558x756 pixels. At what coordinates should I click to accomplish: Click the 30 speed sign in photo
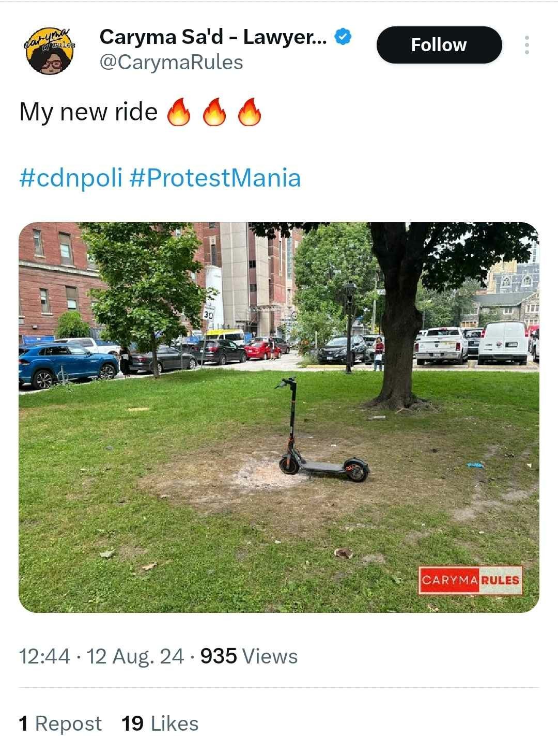click(x=208, y=314)
